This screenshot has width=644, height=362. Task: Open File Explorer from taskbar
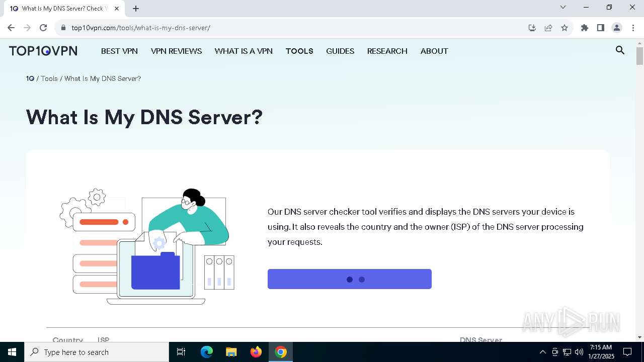coord(231,352)
